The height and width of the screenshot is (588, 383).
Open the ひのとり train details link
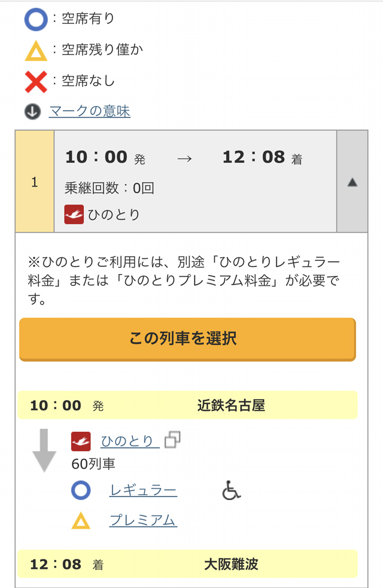coord(127,441)
